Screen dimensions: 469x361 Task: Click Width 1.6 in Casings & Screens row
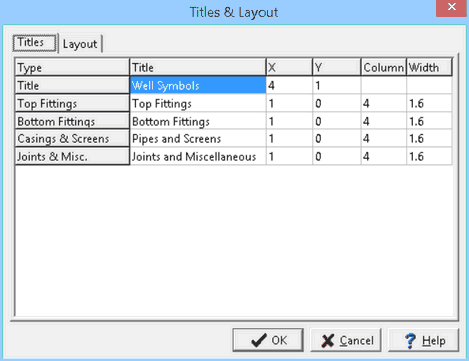(429, 138)
